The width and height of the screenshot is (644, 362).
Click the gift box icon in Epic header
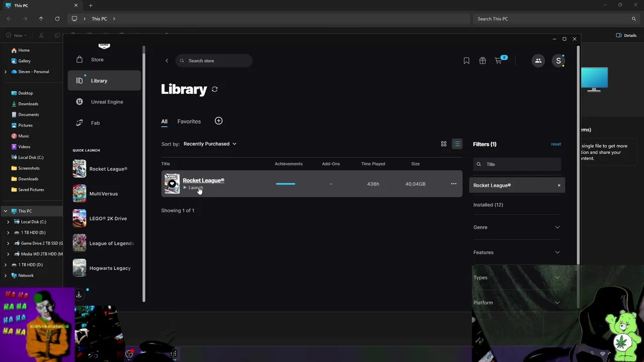482,61
